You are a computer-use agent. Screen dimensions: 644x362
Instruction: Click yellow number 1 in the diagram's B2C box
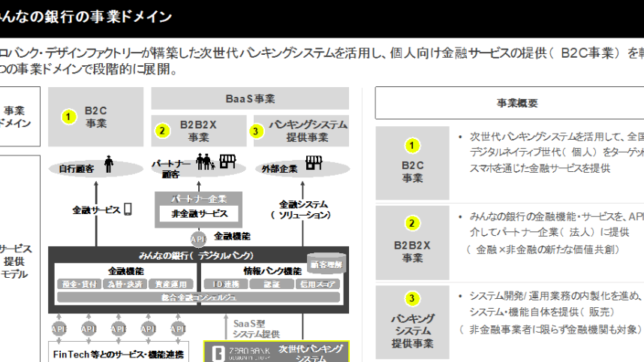pos(69,116)
